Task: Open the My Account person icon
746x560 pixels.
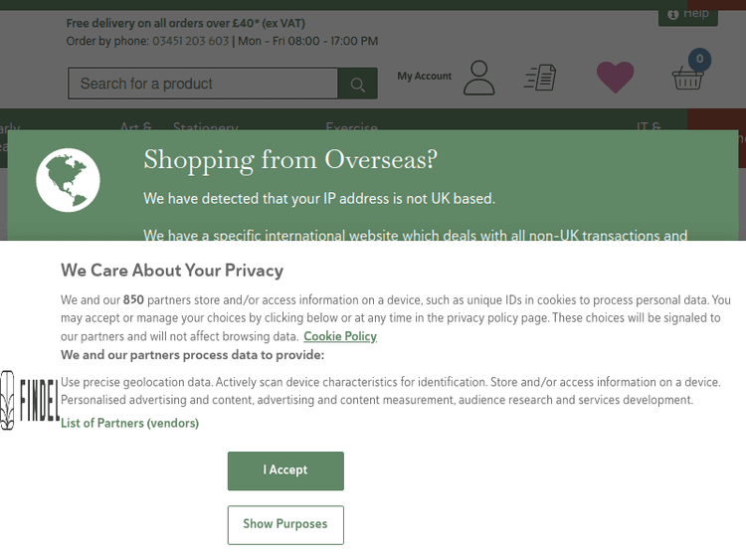Action: pyautogui.click(x=478, y=78)
